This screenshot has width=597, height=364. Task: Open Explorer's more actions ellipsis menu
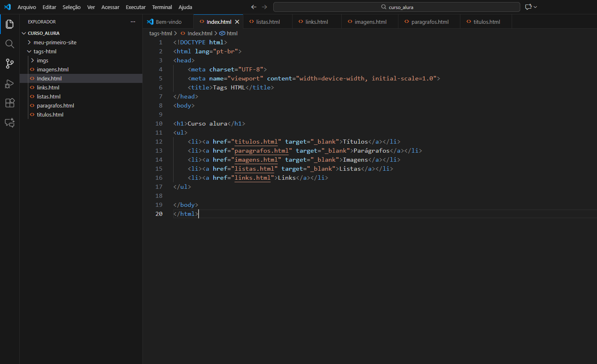(x=133, y=22)
